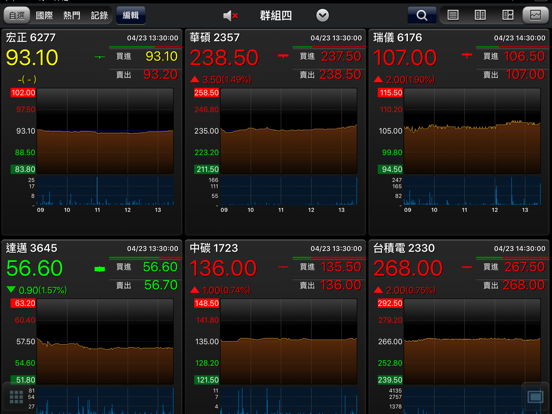Viewport: 552px width, 414px height.
Task: Open stock 達邁 3645 title
Action: click(x=31, y=248)
